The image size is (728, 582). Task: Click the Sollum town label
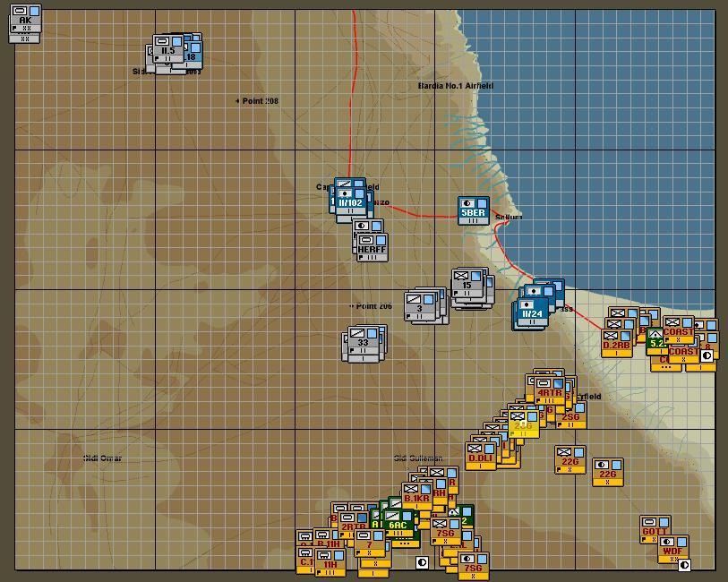509,217
